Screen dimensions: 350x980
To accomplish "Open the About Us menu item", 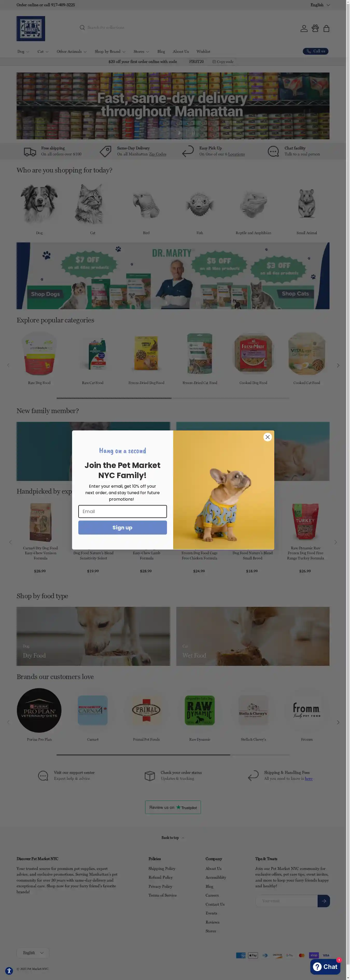I will click(180, 51).
